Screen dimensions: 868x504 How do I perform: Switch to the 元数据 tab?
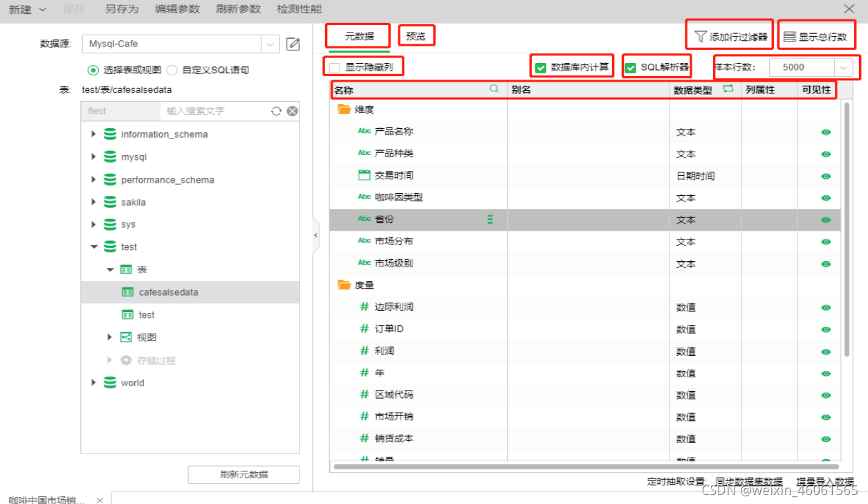click(x=360, y=36)
